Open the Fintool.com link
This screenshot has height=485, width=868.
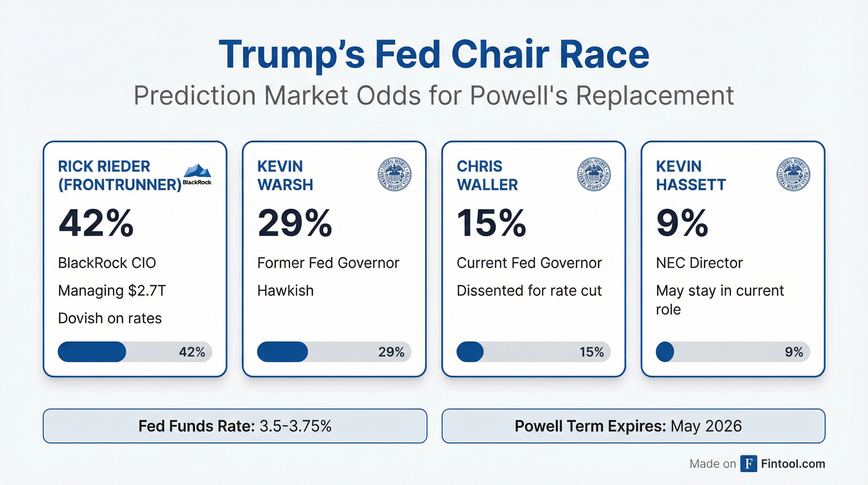point(793,464)
